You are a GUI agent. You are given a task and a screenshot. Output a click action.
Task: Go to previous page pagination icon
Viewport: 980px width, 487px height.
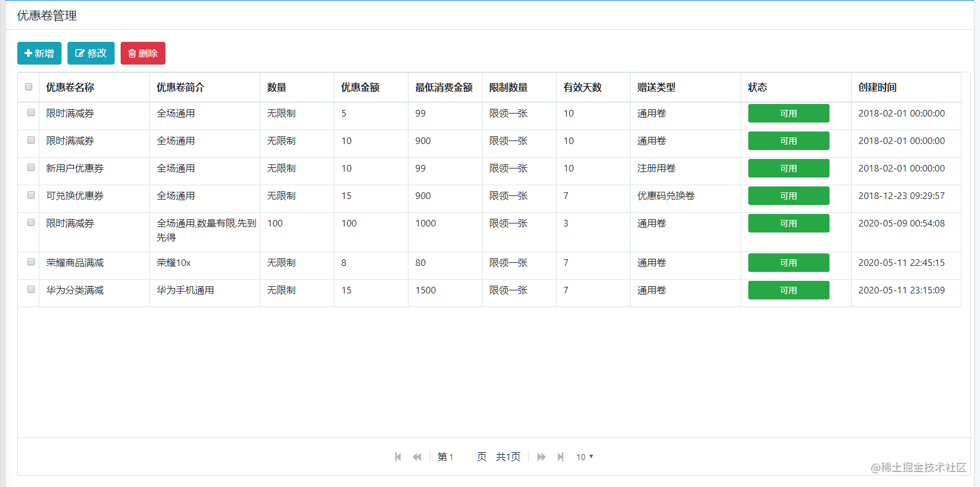[417, 457]
